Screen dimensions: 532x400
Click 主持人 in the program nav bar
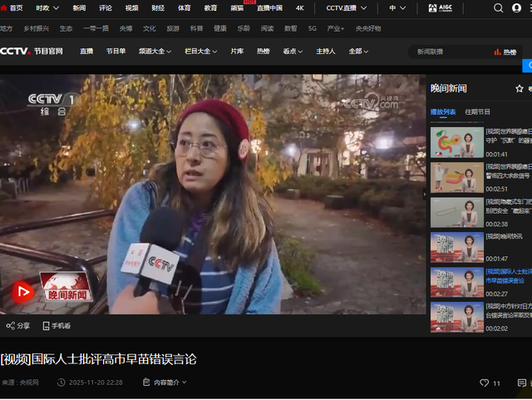coord(326,52)
